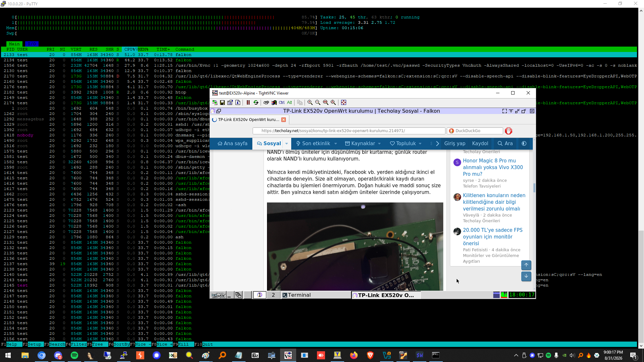Refresh the TightVNC screen
644x362 pixels.
pos(256,103)
